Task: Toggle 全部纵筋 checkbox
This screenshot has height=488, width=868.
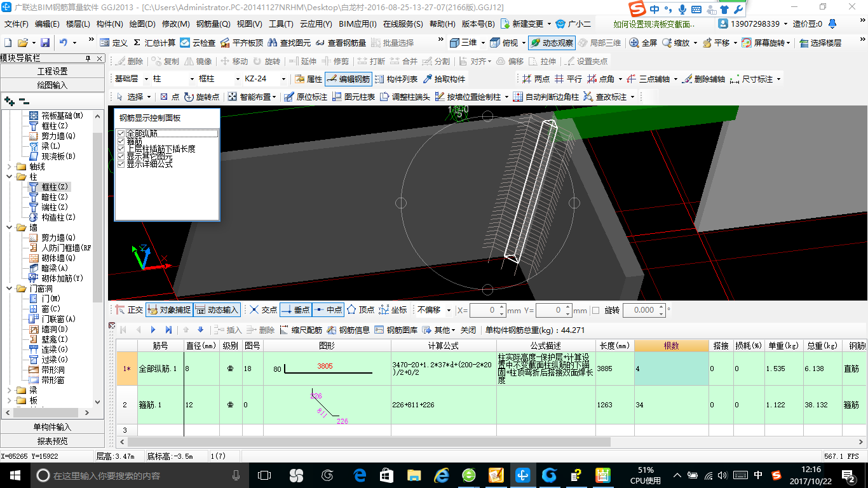Action: point(121,133)
